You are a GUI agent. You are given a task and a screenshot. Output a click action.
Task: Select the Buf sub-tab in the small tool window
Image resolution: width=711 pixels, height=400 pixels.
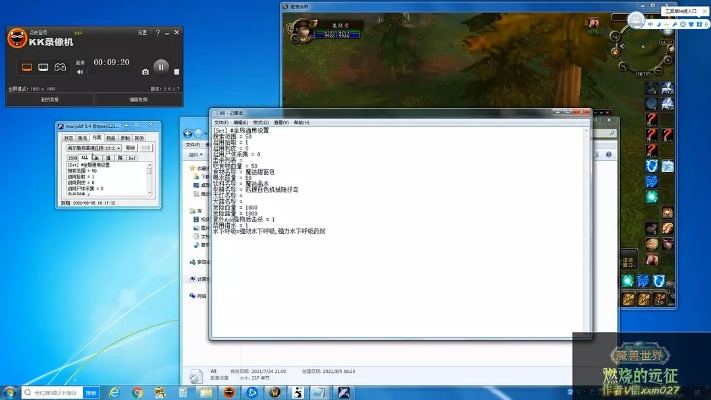point(132,158)
